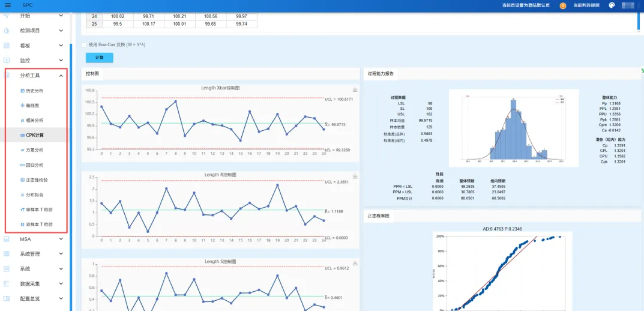The height and width of the screenshot is (311, 644).
Task: Click the data table vertical scrollbar
Action: [638, 21]
